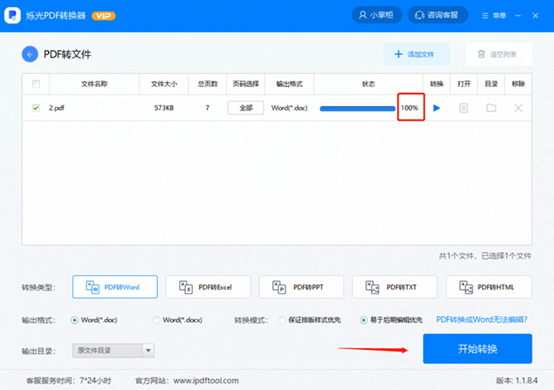Viewport: 554px width, 390px height.
Task: Click 添加文件 to add a file
Action: [417, 54]
